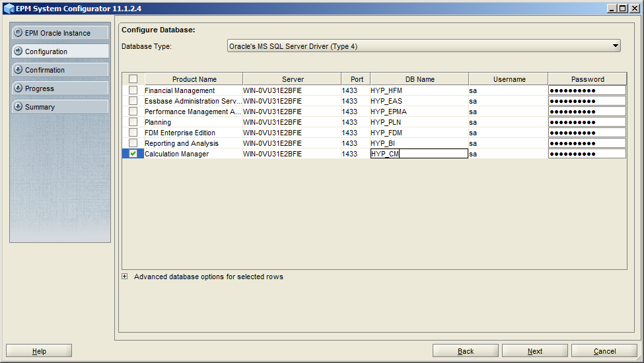Uncheck the Calculation Manager row checkbox

coord(133,153)
